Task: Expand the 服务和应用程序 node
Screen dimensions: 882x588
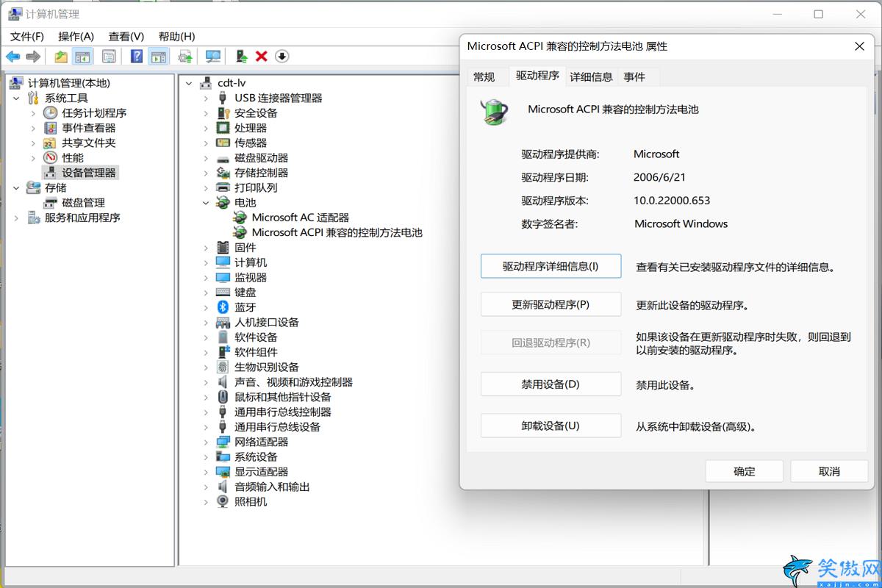Action: click(16, 218)
